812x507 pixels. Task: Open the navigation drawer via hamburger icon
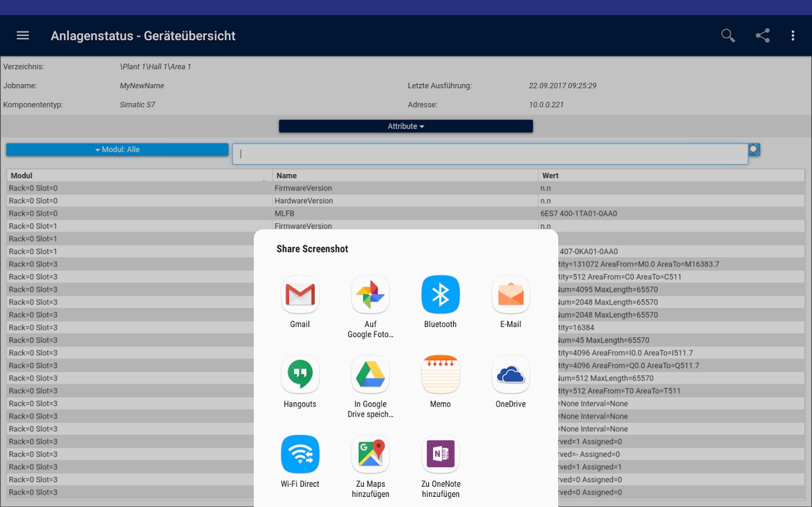tap(23, 35)
